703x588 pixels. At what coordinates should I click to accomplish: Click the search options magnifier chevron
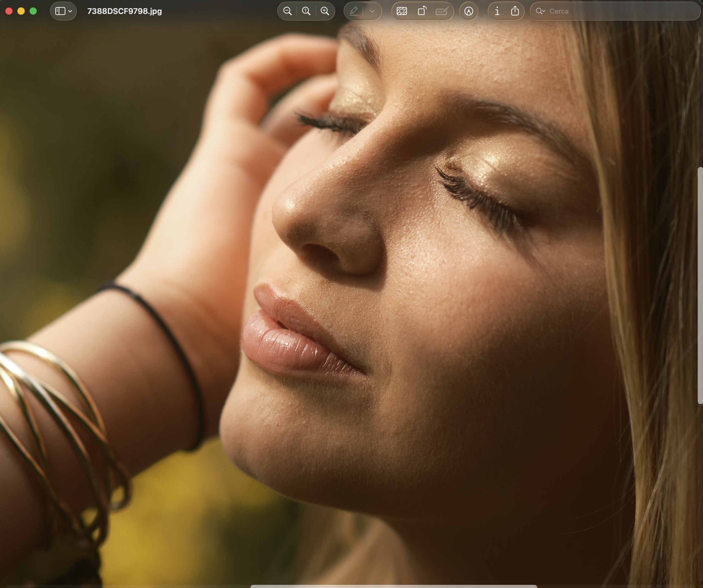tap(540, 11)
